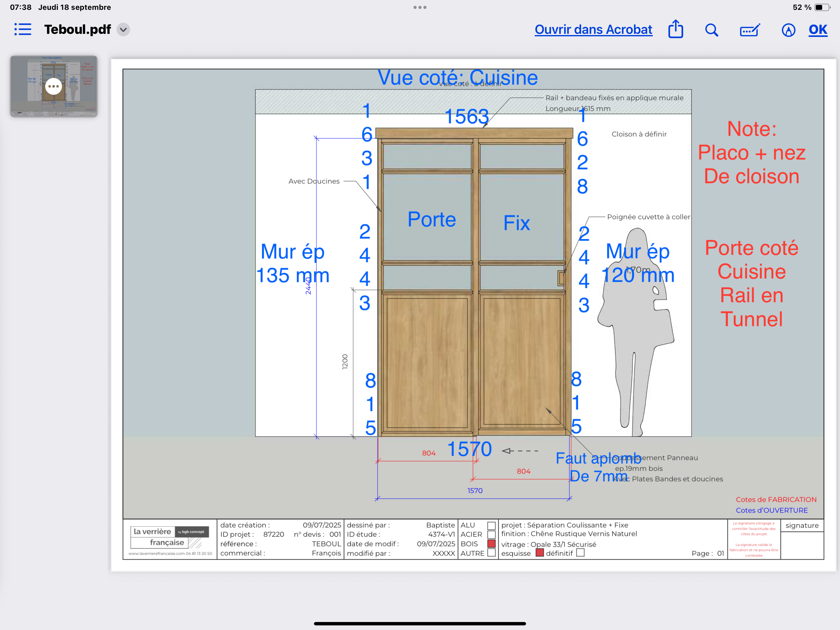The width and height of the screenshot is (840, 630).
Task: Toggle the définitif checkbox
Action: [x=580, y=553]
